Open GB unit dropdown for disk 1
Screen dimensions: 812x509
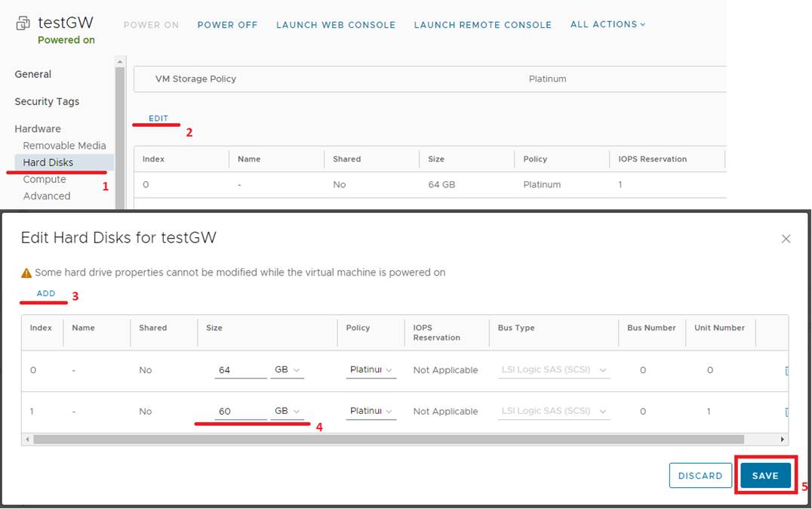(287, 411)
